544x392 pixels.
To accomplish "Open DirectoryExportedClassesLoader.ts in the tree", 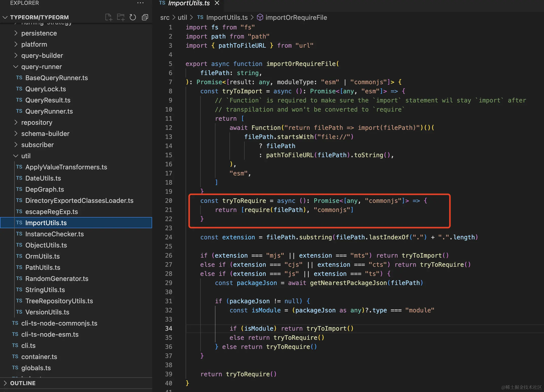I will pos(79,200).
